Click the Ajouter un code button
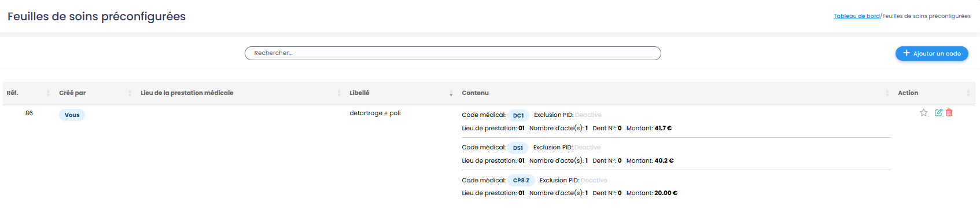 point(931,53)
